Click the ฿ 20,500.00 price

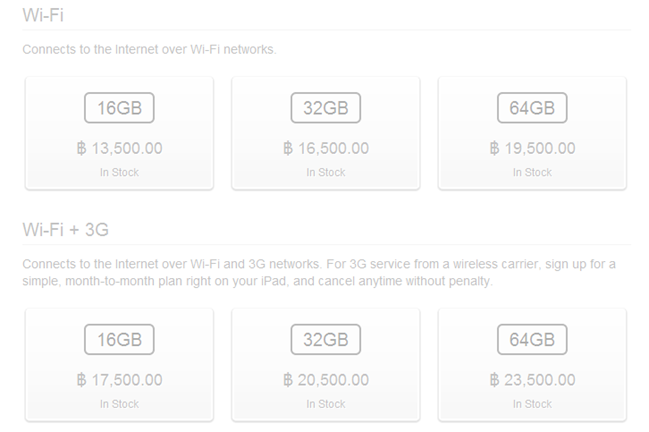326,380
